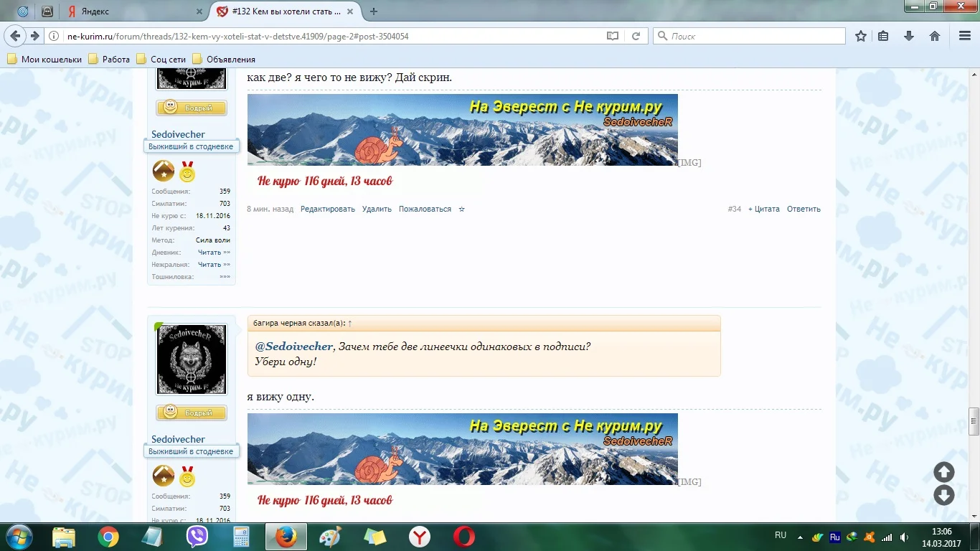Show site information for ne-kurim.ru
Viewport: 980px width, 551px height.
pyautogui.click(x=55, y=36)
